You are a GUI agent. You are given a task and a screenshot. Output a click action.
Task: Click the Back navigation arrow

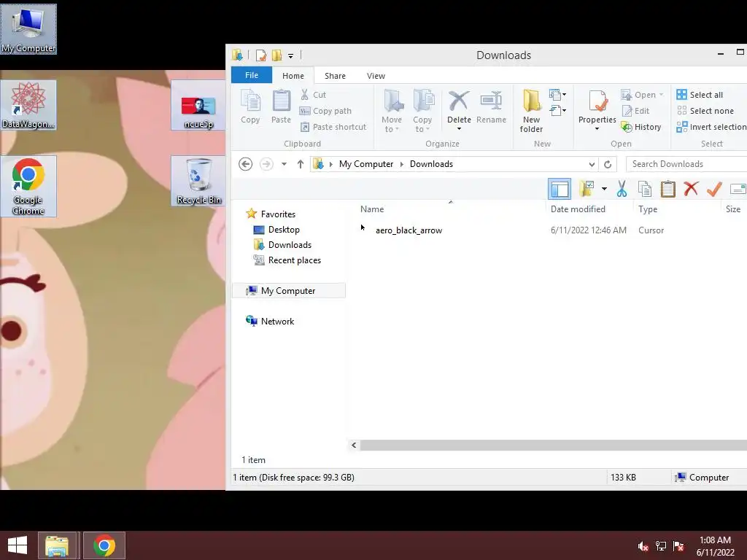tap(245, 164)
